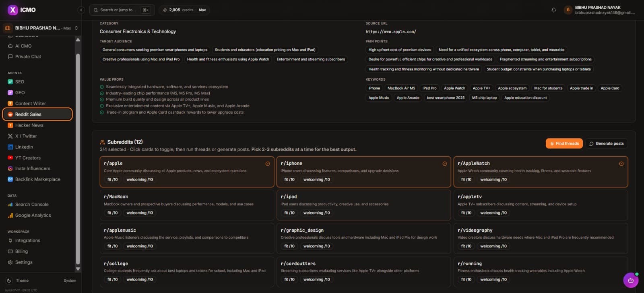Deselect the r/iphone subreddit card
This screenshot has height=293, width=644.
click(x=363, y=172)
